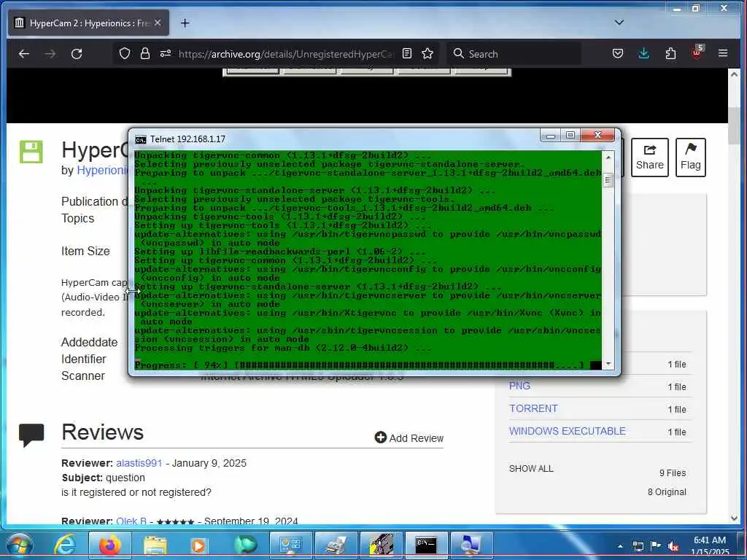Click Add Review link
The width and height of the screenshot is (747, 560).
click(409, 438)
